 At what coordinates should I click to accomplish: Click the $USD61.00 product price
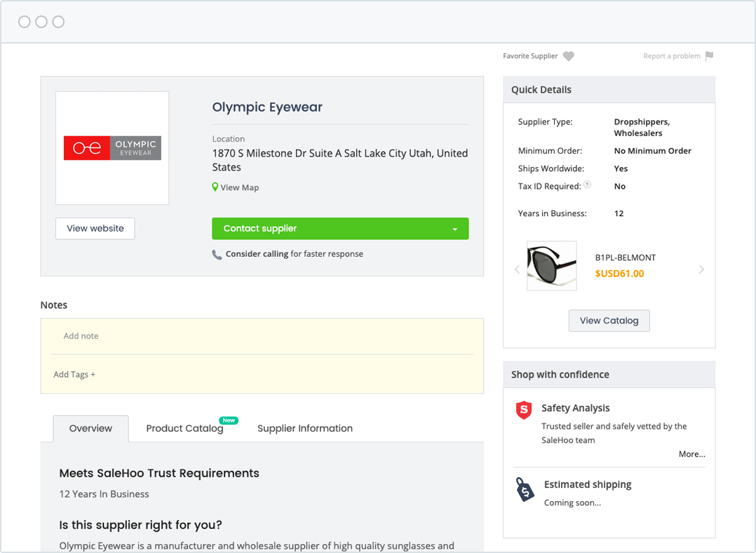[x=619, y=274]
